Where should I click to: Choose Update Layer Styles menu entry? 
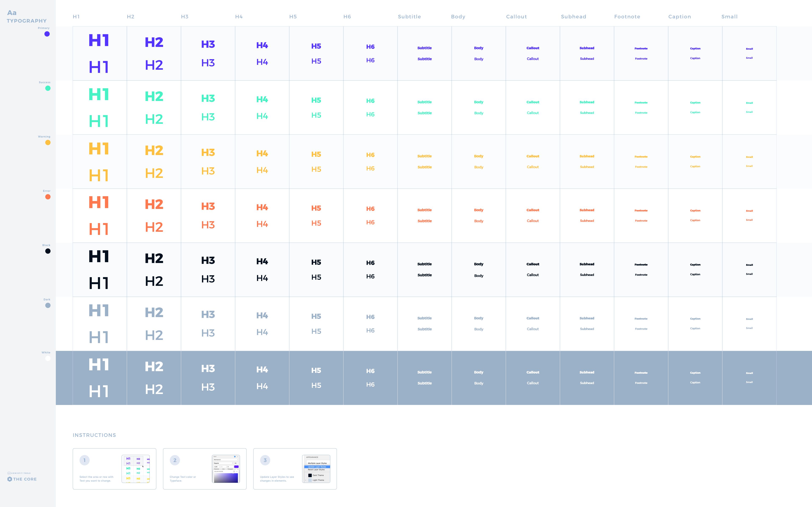(317, 467)
